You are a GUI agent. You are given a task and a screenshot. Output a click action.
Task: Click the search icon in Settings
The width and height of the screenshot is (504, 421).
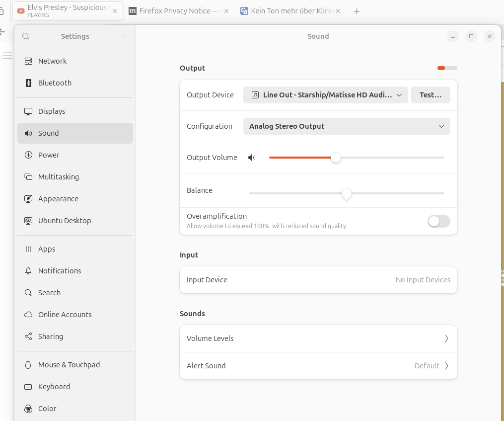pos(26,36)
